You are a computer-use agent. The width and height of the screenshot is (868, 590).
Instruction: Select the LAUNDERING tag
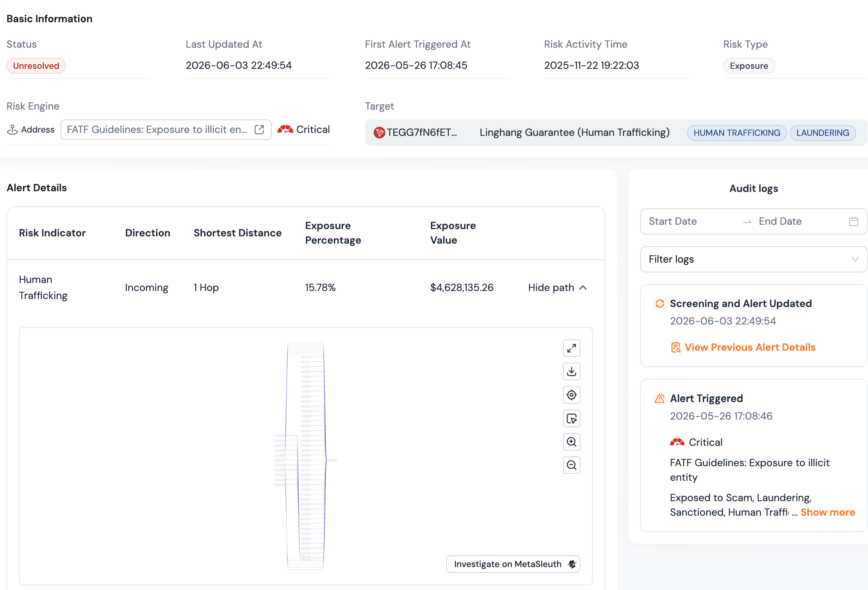822,133
